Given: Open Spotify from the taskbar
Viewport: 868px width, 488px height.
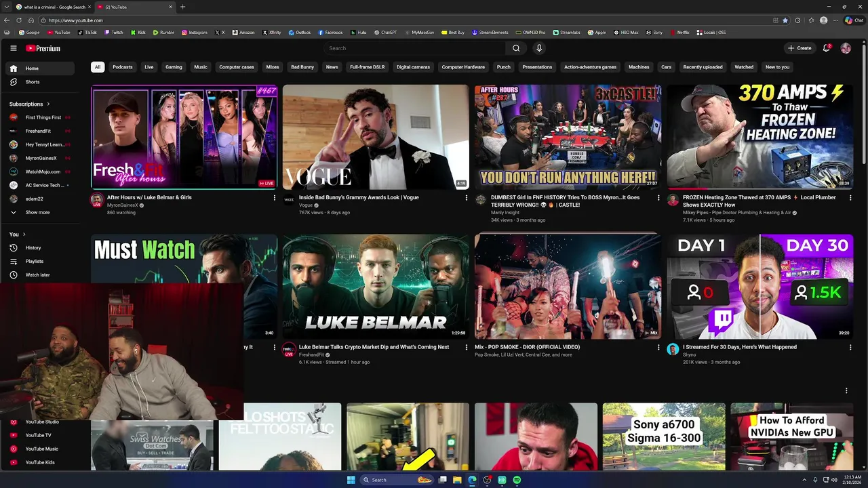Looking at the screenshot, I should [517, 480].
